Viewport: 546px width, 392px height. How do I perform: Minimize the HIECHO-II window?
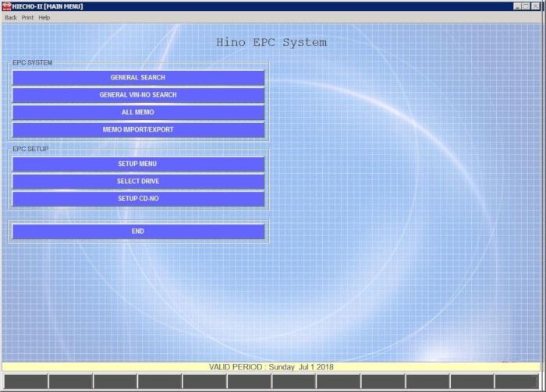point(517,6)
